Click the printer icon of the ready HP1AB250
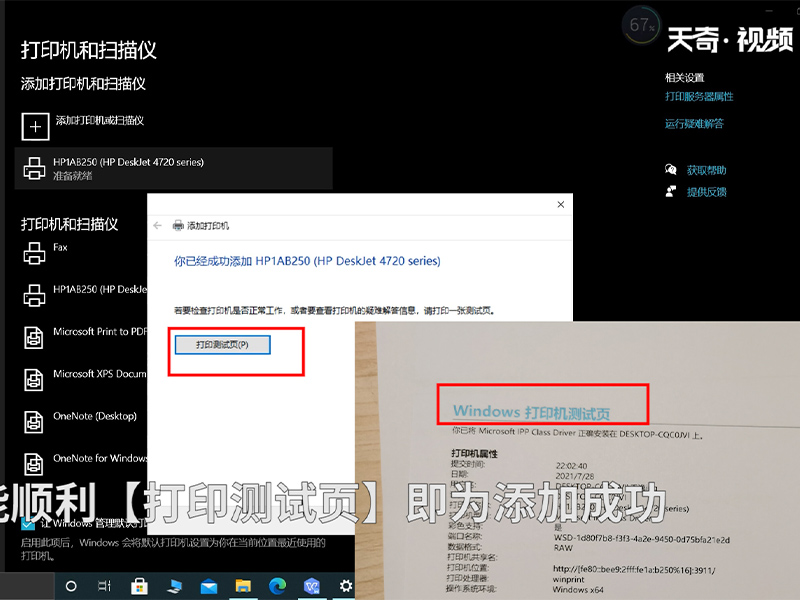Screen dimensions: 800x600 [34, 169]
